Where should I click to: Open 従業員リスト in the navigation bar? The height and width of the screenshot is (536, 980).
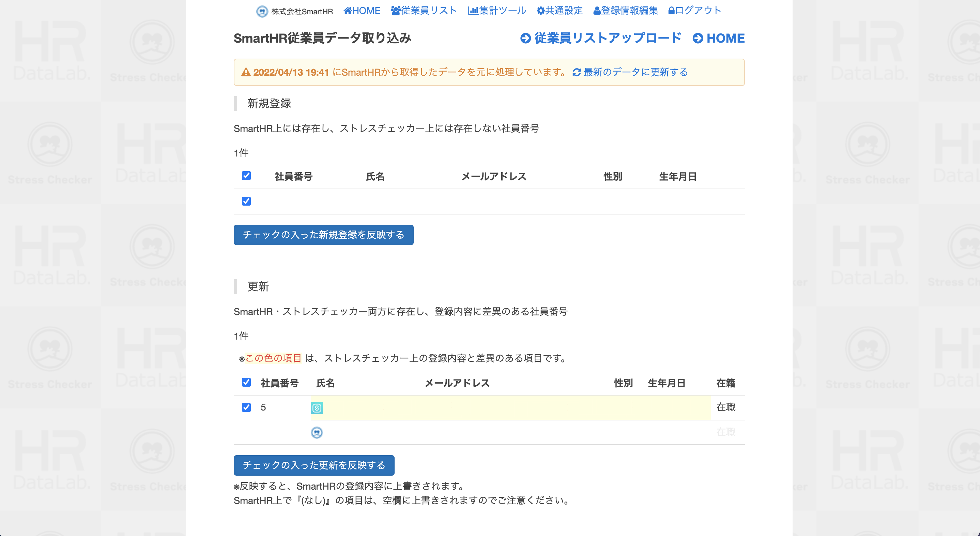424,11
